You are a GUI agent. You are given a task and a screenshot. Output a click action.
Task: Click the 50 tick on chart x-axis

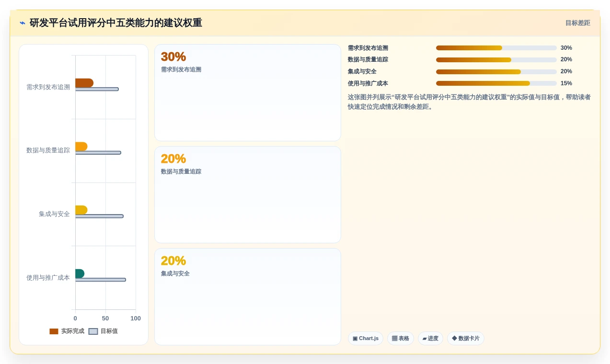click(x=105, y=318)
